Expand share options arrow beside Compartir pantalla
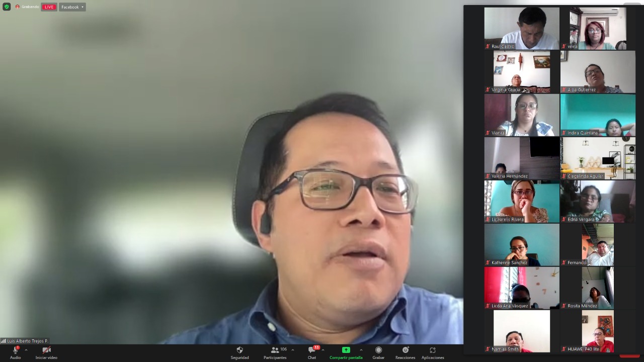Image resolution: width=644 pixels, height=362 pixels. tap(361, 350)
